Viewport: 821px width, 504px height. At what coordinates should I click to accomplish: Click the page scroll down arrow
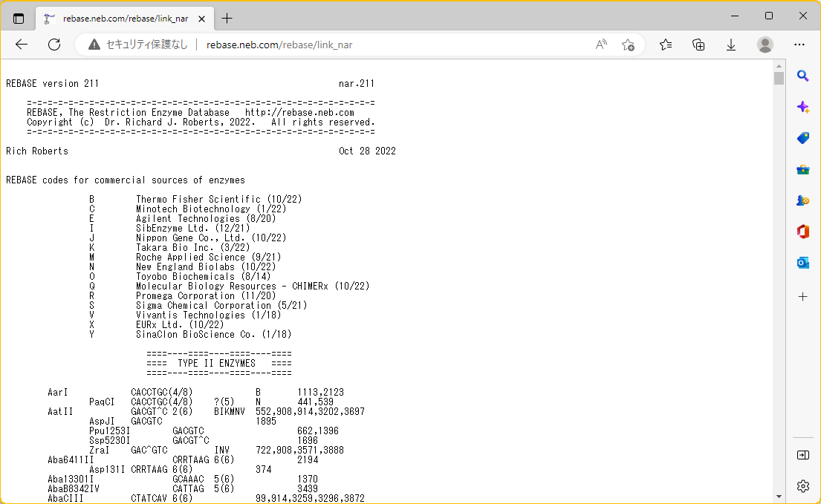(779, 497)
